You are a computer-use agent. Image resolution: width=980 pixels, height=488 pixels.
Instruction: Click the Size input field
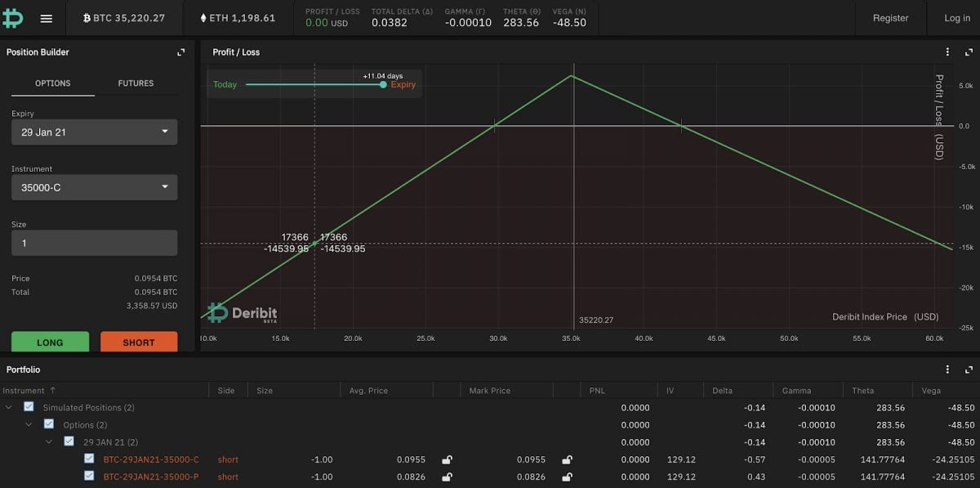pyautogui.click(x=94, y=242)
